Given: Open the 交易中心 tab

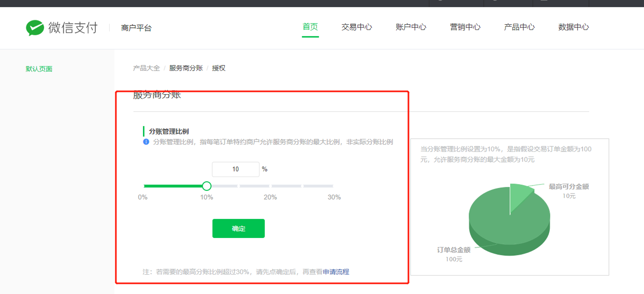Looking at the screenshot, I should pyautogui.click(x=357, y=27).
